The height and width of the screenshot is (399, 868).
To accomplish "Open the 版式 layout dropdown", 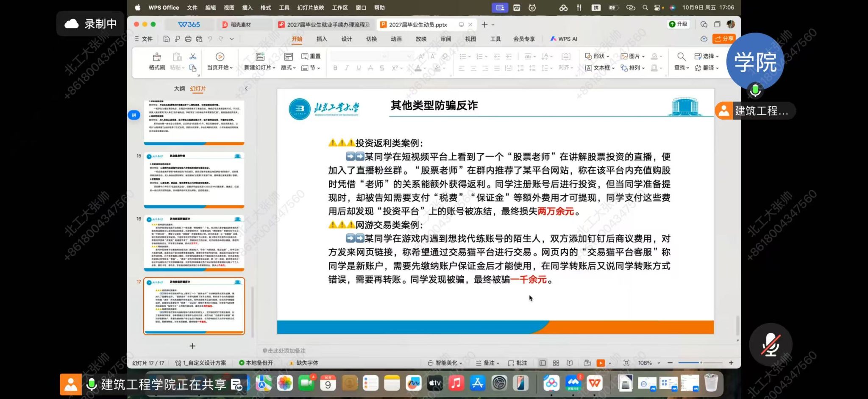I will [288, 61].
